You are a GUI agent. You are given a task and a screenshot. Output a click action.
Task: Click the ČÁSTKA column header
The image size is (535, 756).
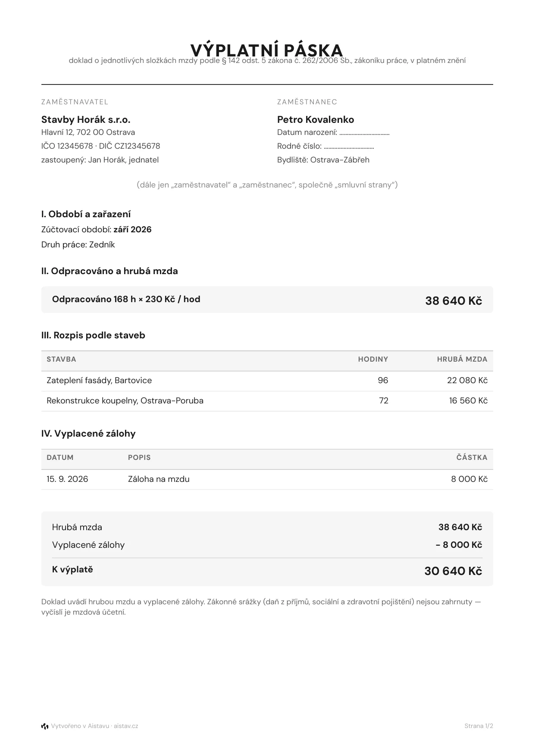(x=472, y=457)
